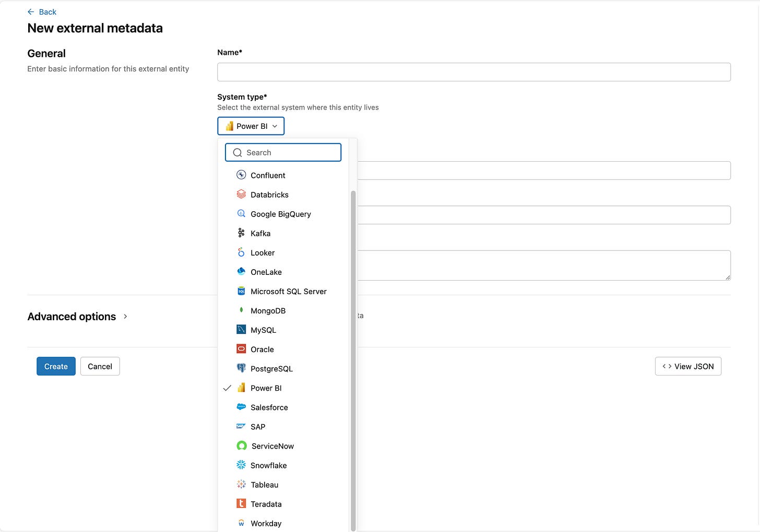Pick Microsoft SQL Server option
The height and width of the screenshot is (532, 760).
[283, 291]
